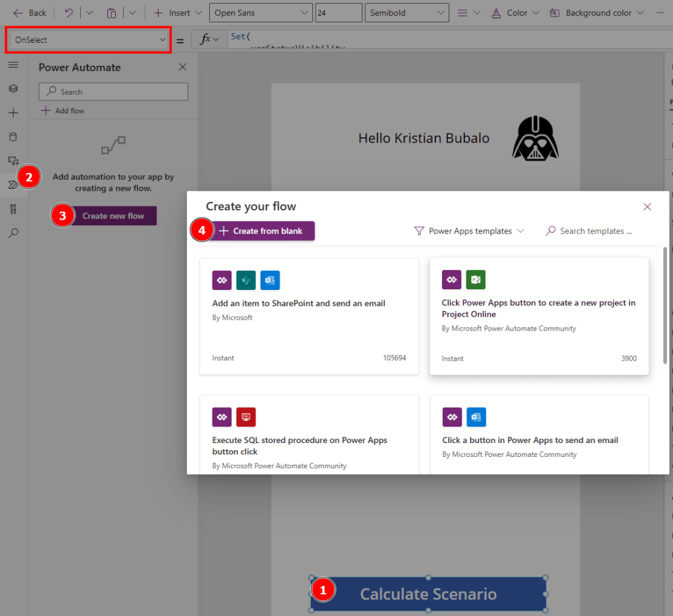Click the hamburger menu icon in sidebar
The image size is (673, 616).
pyautogui.click(x=13, y=65)
